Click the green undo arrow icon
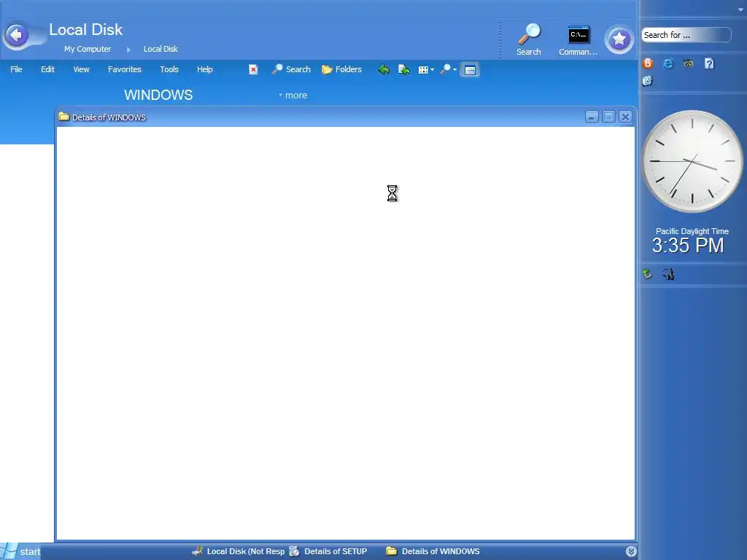Viewport: 747px width, 560px height. click(x=384, y=70)
